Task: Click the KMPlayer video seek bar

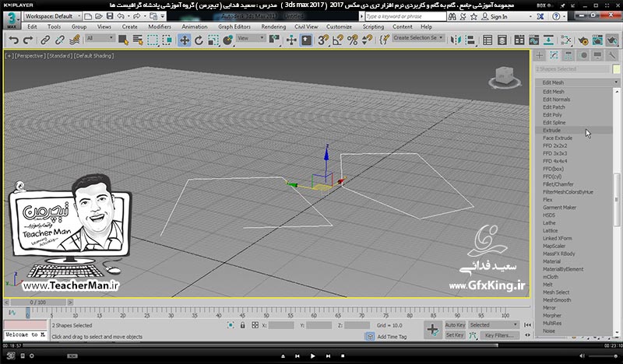Action: pos(311,345)
